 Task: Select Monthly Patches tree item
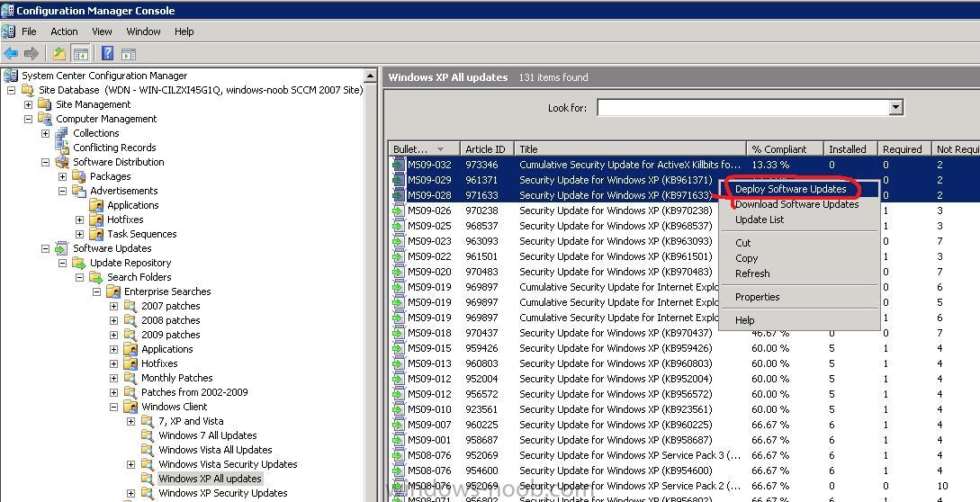pyautogui.click(x=177, y=378)
